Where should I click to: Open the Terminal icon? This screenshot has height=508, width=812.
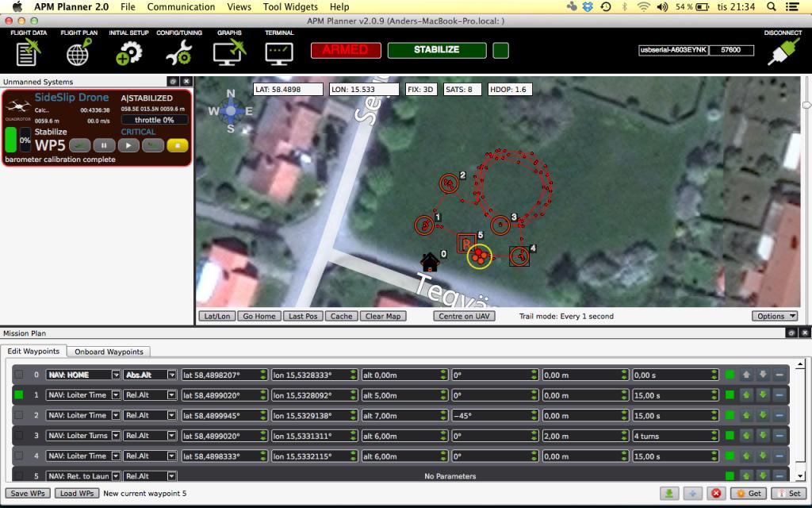point(279,53)
